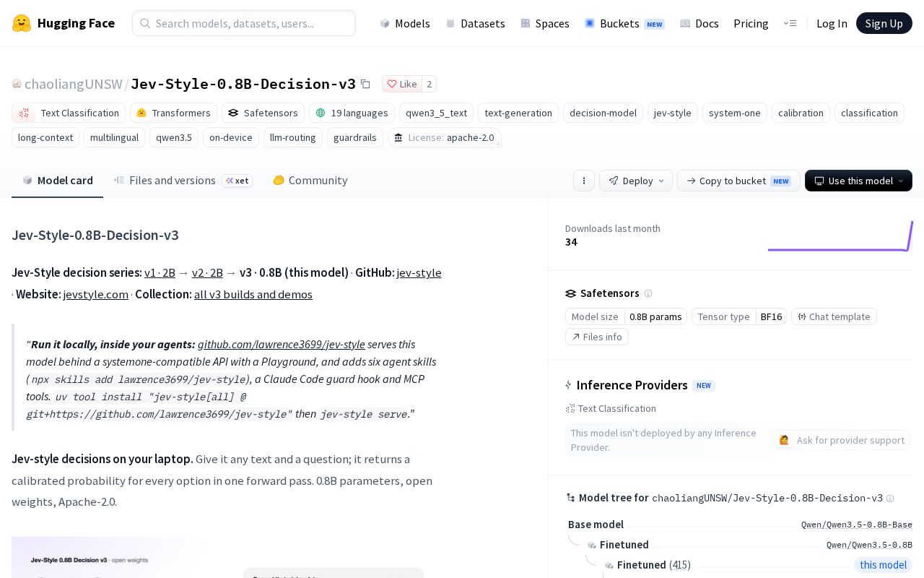The height and width of the screenshot is (578, 924).
Task: Switch to the Community tab
Action: (310, 181)
